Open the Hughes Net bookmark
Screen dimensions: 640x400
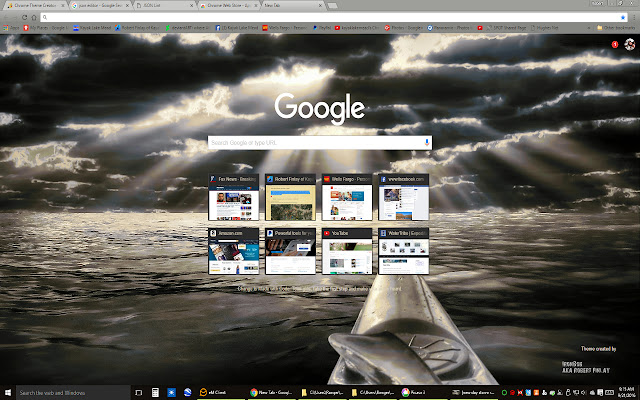(x=544, y=28)
